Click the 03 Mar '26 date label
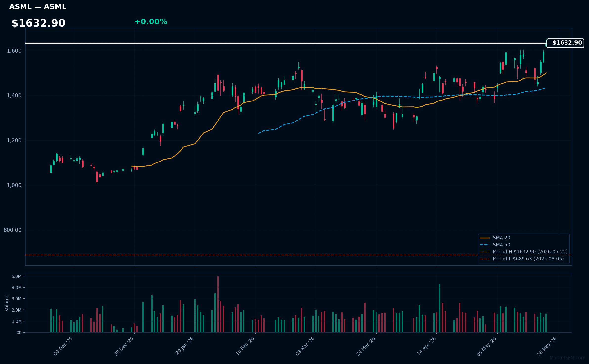Viewport: 589px width, 364px height. click(305, 346)
